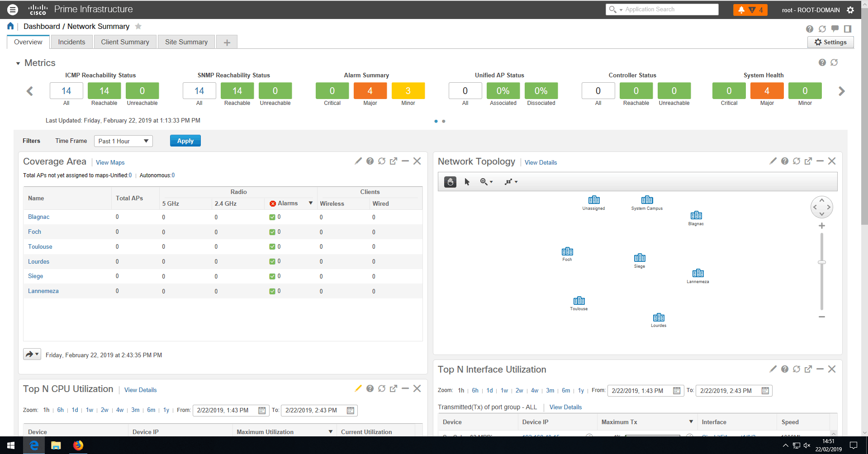
Task: Open Windows notification center icon
Action: tap(853, 445)
